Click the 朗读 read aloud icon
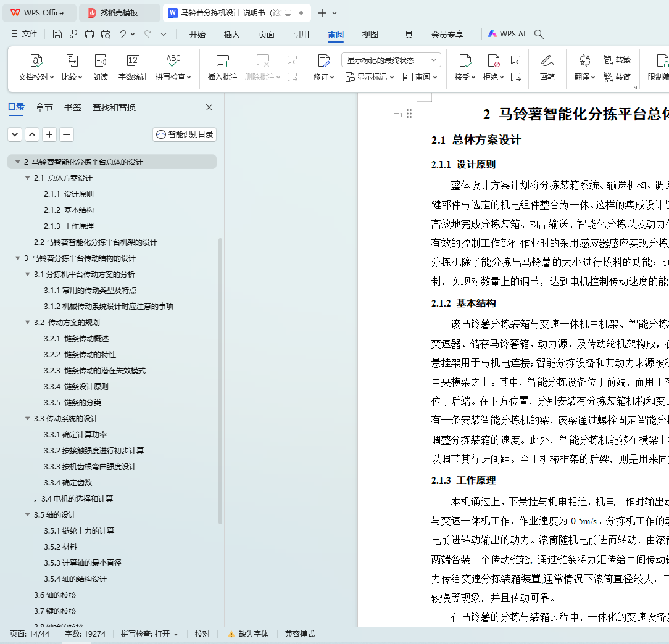 coord(101,61)
